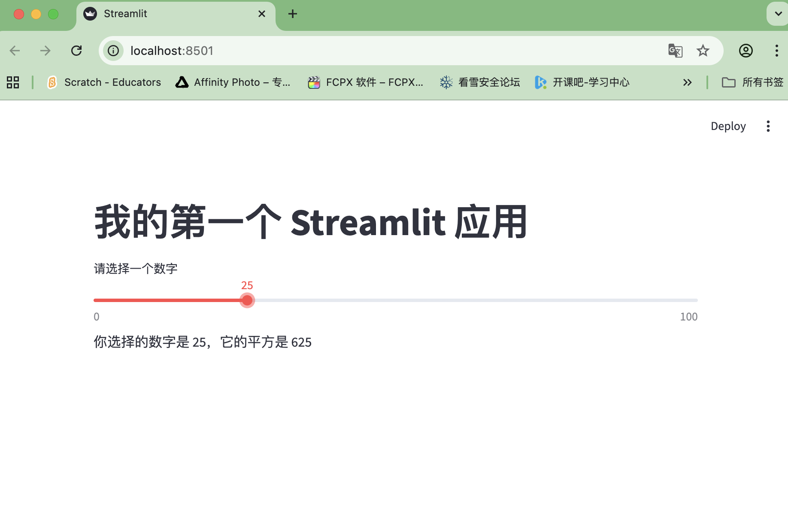788x532 pixels.
Task: Reload the localhost page
Action: (76, 51)
